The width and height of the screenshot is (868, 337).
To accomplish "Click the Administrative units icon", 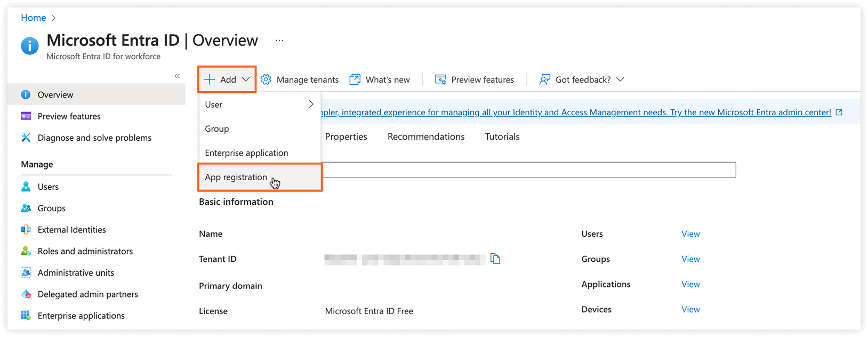I will [26, 272].
